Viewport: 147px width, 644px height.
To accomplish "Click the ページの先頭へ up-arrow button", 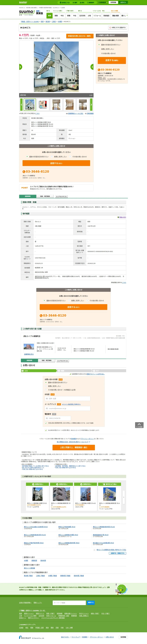I will click(139, 425).
